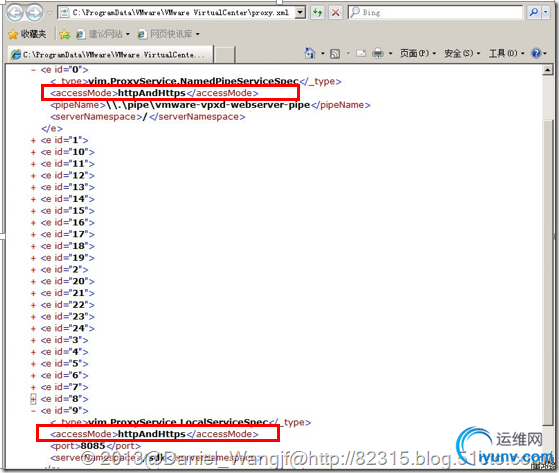
Task: Open the Tools (O) menu
Action: pyautogui.click(x=507, y=53)
